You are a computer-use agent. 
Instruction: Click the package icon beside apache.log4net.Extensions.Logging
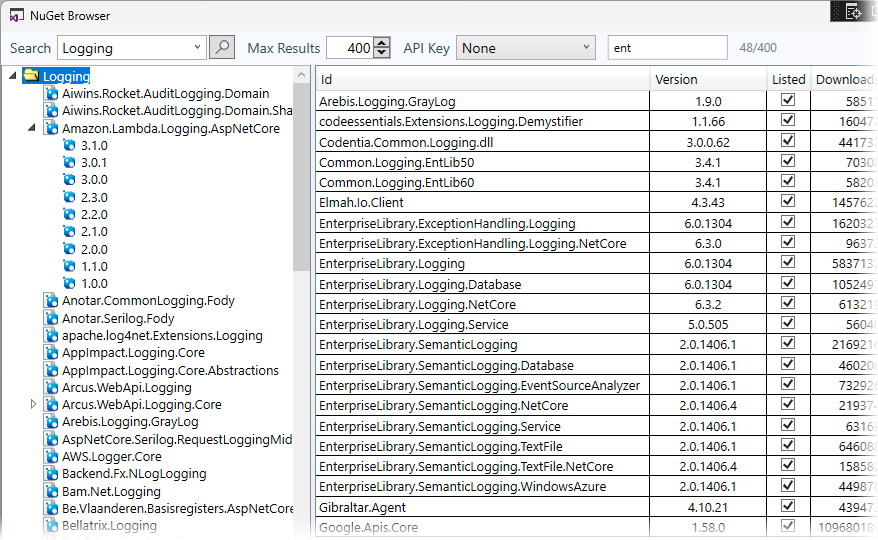click(52, 336)
